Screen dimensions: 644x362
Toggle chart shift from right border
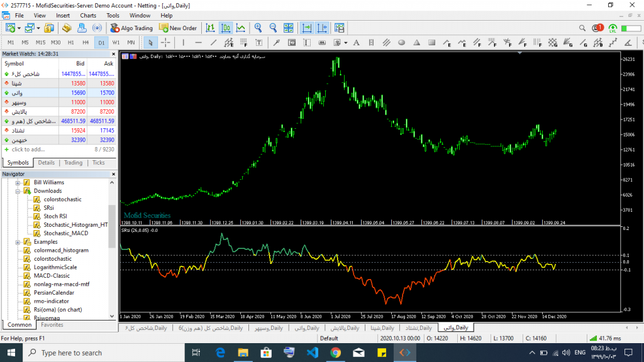click(x=323, y=28)
